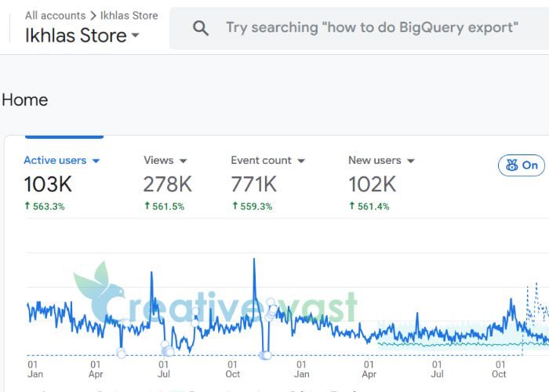
Task: Click the 561.5% increase indicator
Action: pyautogui.click(x=164, y=206)
